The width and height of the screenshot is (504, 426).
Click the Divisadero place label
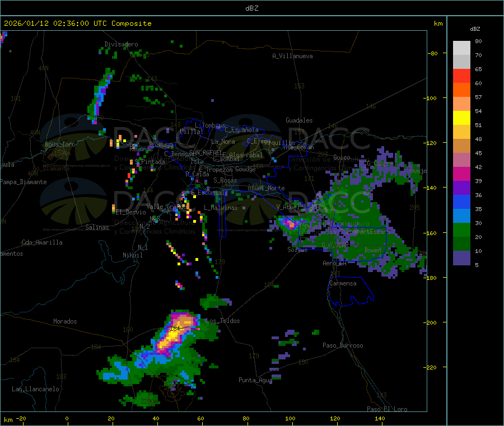click(121, 44)
